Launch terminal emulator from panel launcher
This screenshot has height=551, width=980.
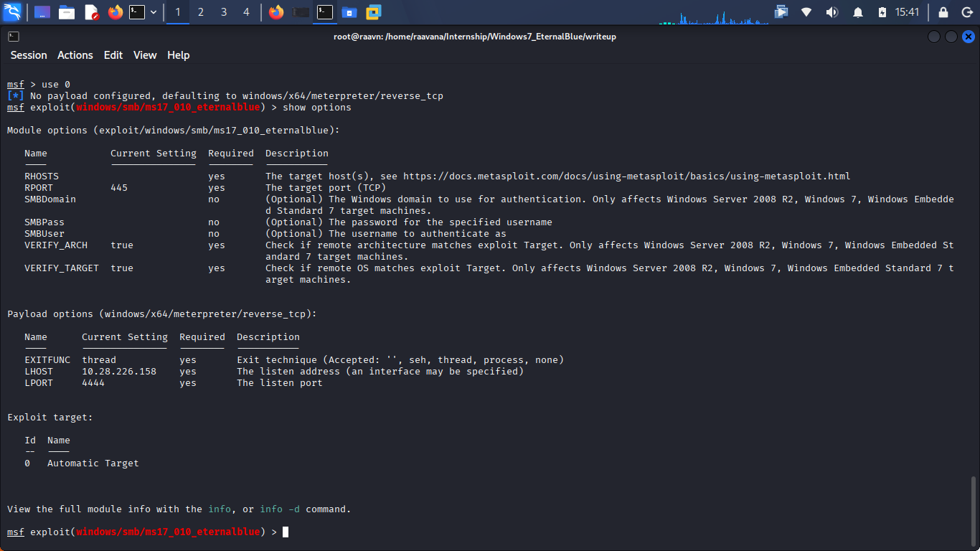[137, 12]
